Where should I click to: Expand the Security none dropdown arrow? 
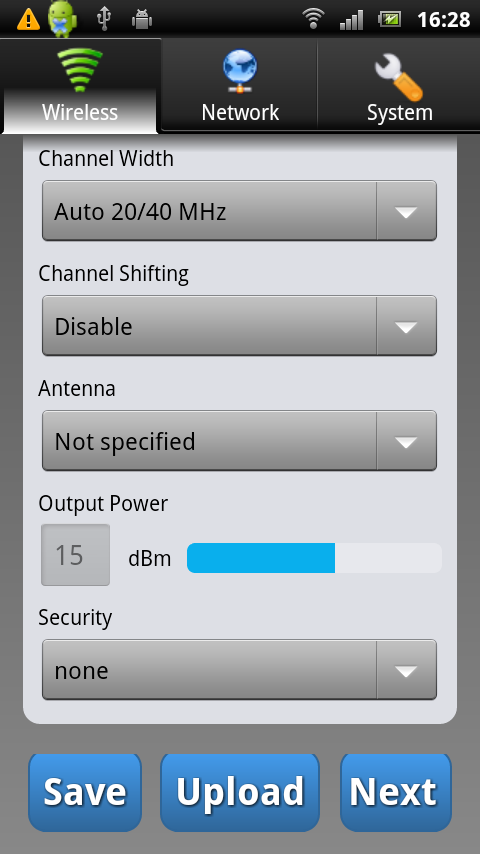pyautogui.click(x=406, y=670)
